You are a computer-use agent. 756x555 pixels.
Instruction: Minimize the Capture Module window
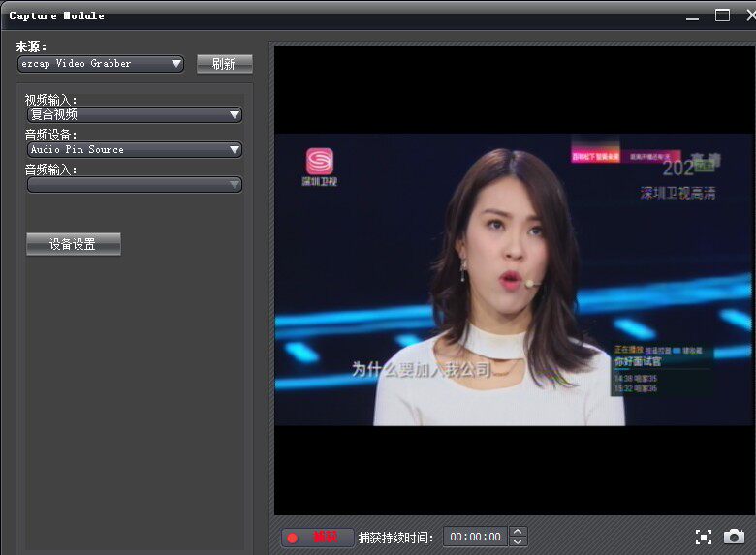(692, 16)
